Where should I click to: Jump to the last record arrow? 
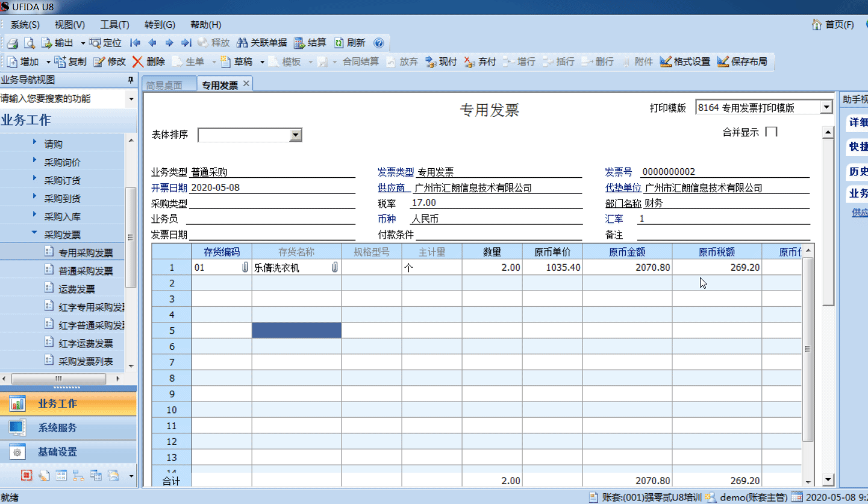pyautogui.click(x=186, y=43)
